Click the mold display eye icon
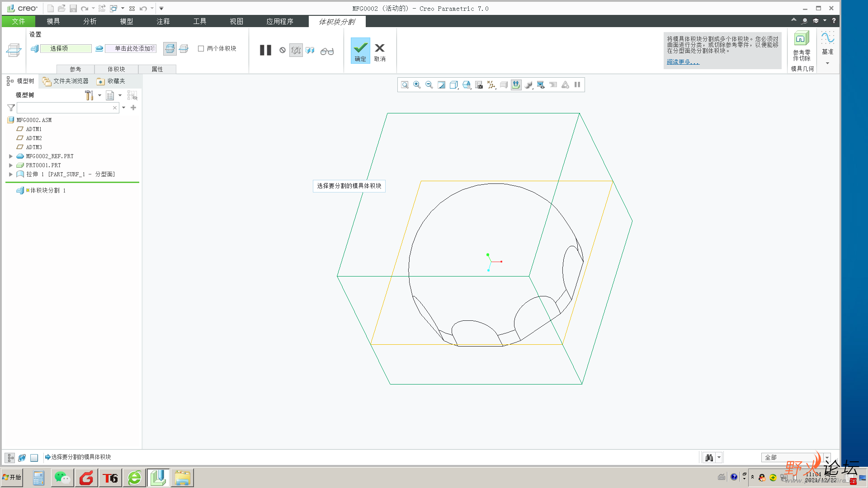 [x=541, y=85]
